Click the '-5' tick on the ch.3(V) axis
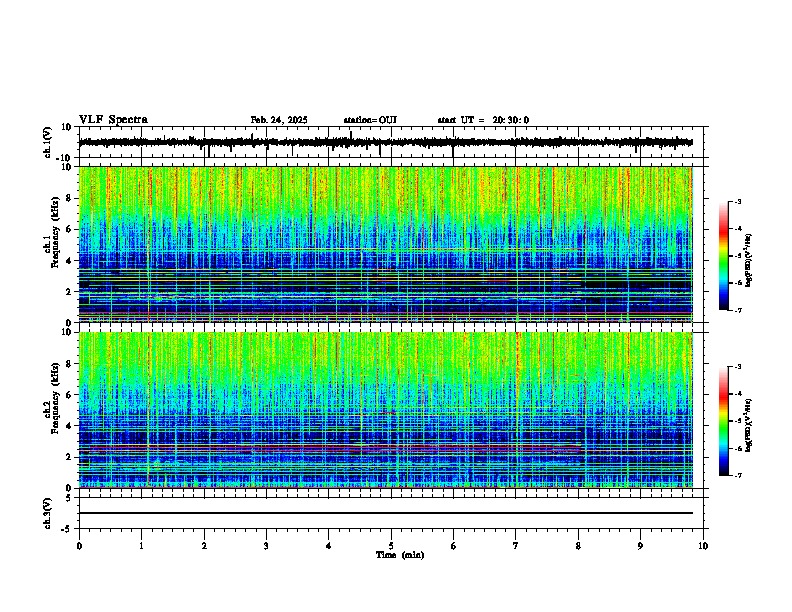The image size is (792, 612). (67, 529)
